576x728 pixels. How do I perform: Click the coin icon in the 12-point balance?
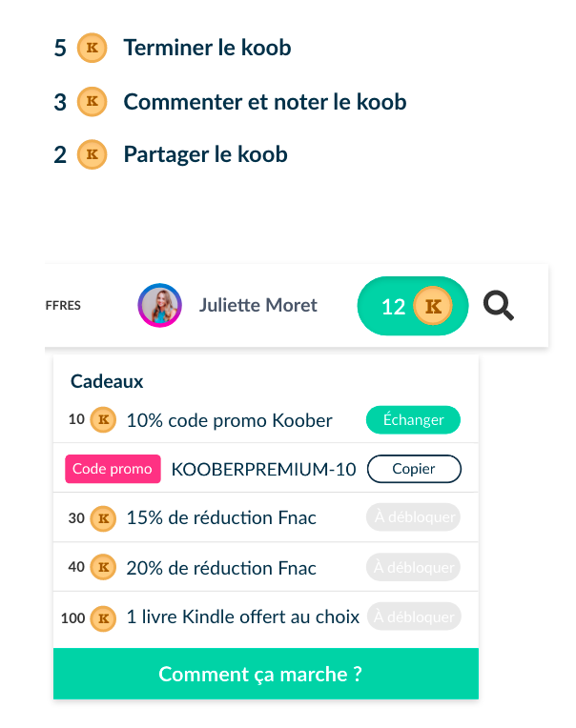click(434, 306)
